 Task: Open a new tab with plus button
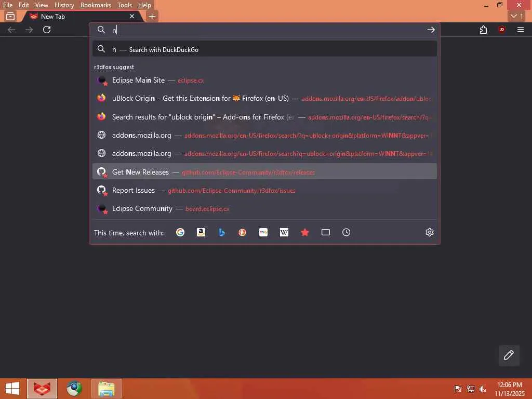(x=152, y=16)
